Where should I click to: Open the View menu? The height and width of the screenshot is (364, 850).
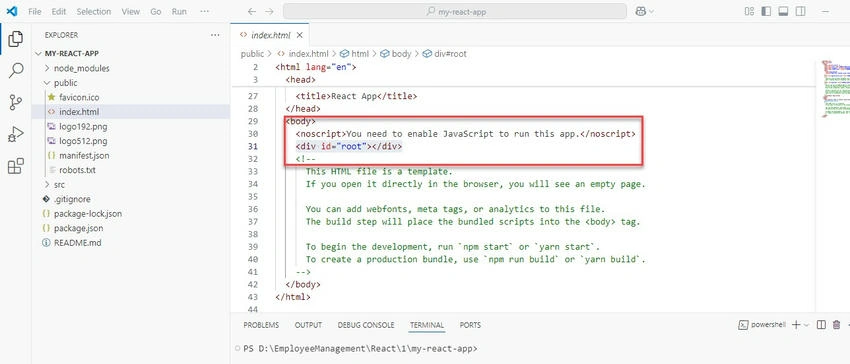click(131, 11)
